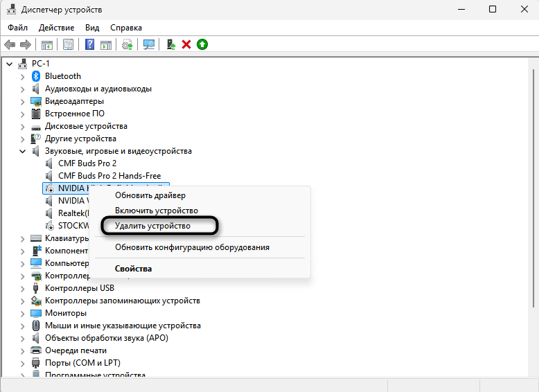Expand the Очереди печати category
The image size is (539, 392).
(x=23, y=350)
